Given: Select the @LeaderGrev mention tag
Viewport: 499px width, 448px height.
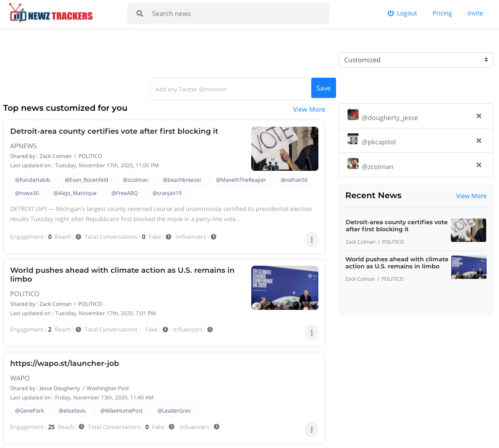Looking at the screenshot, I should point(175,411).
